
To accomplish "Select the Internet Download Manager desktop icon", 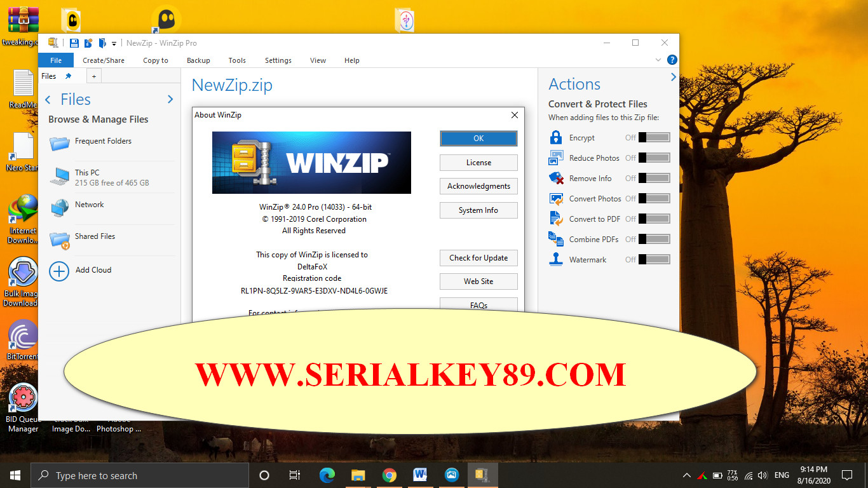I will [23, 220].
